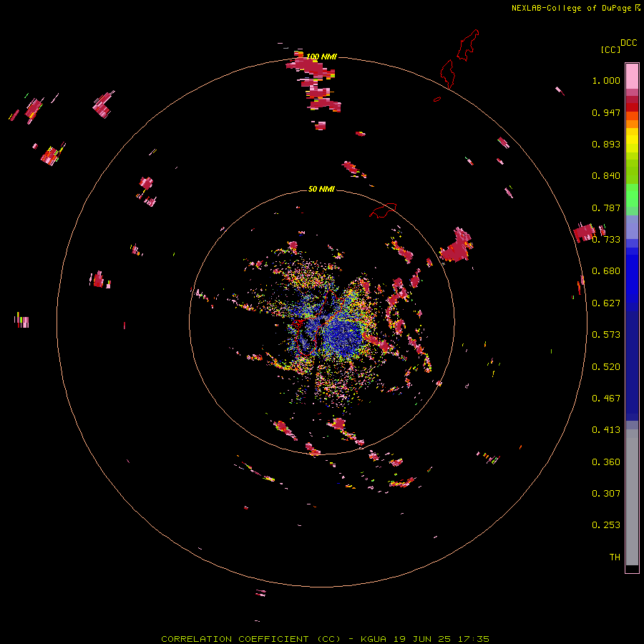This screenshot has width=644, height=644.
Task: Click the 100 NMI range ring label
Action: 321,57
